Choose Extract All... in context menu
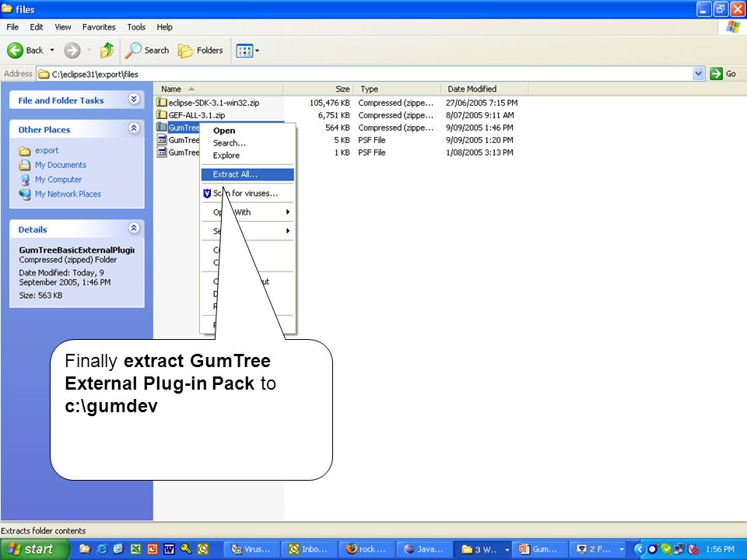 (247, 174)
